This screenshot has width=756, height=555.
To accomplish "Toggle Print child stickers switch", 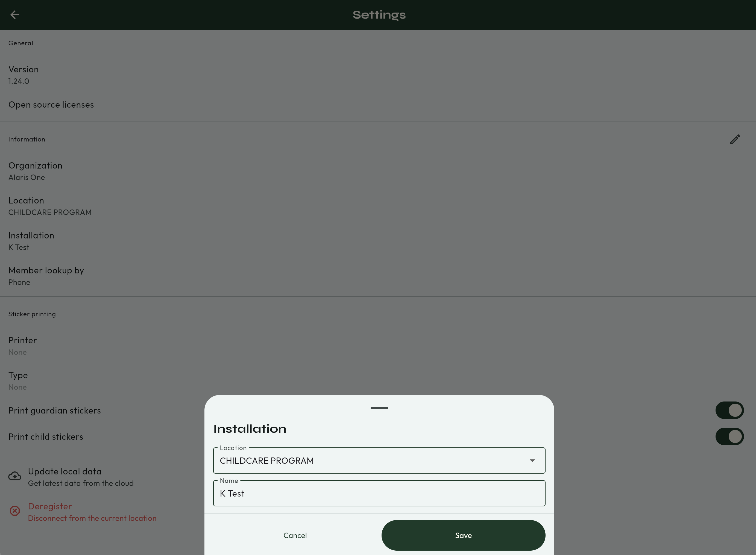I will [729, 436].
